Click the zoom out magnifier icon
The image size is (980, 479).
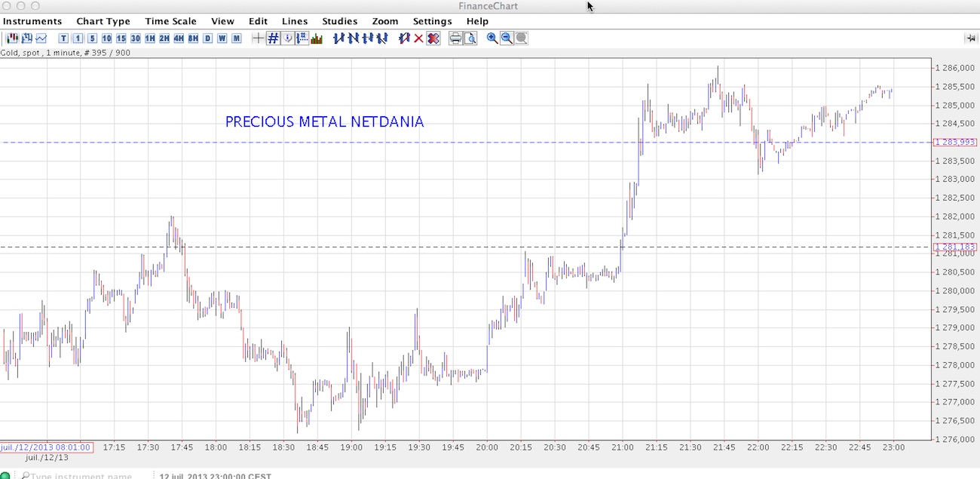507,38
